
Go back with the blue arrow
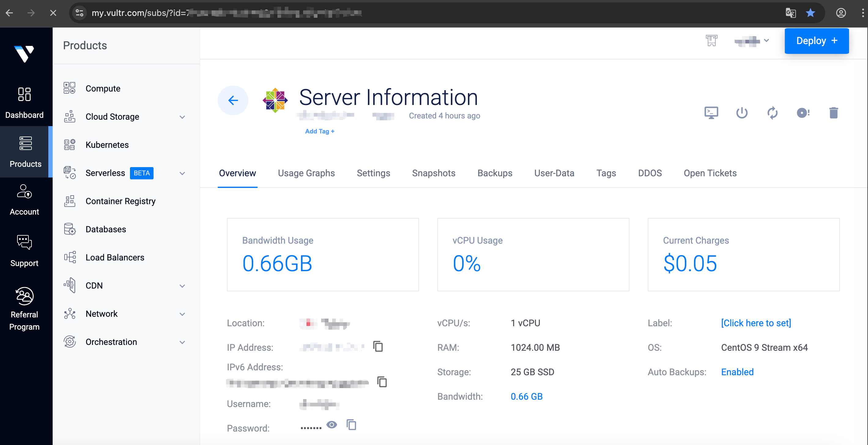pyautogui.click(x=233, y=100)
